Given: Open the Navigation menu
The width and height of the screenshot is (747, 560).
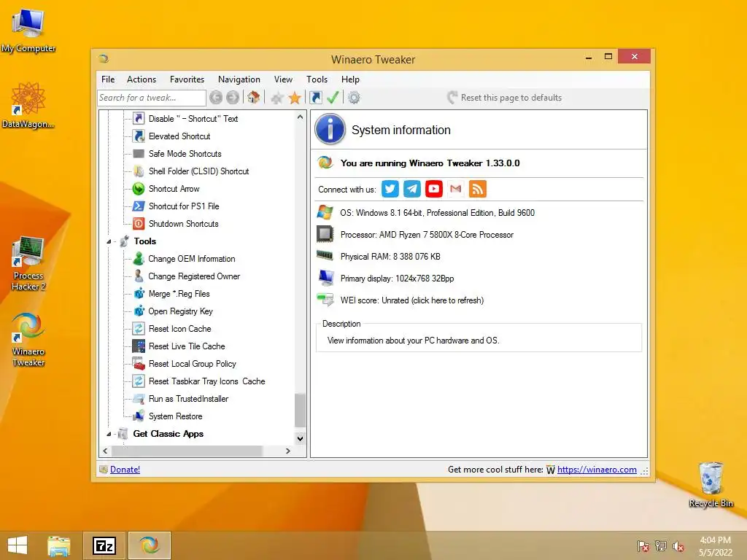Looking at the screenshot, I should pos(239,79).
